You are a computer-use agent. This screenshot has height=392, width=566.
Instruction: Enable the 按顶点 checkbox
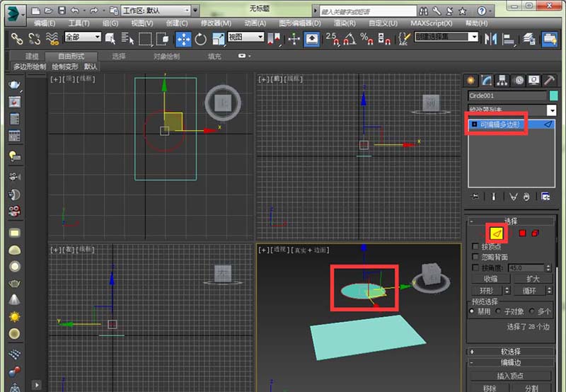coord(476,246)
